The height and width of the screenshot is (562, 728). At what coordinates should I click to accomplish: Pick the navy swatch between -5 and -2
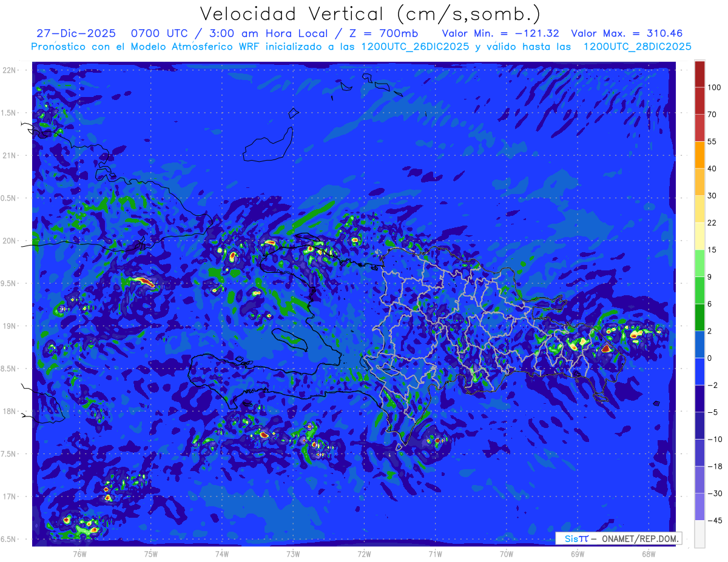699,398
